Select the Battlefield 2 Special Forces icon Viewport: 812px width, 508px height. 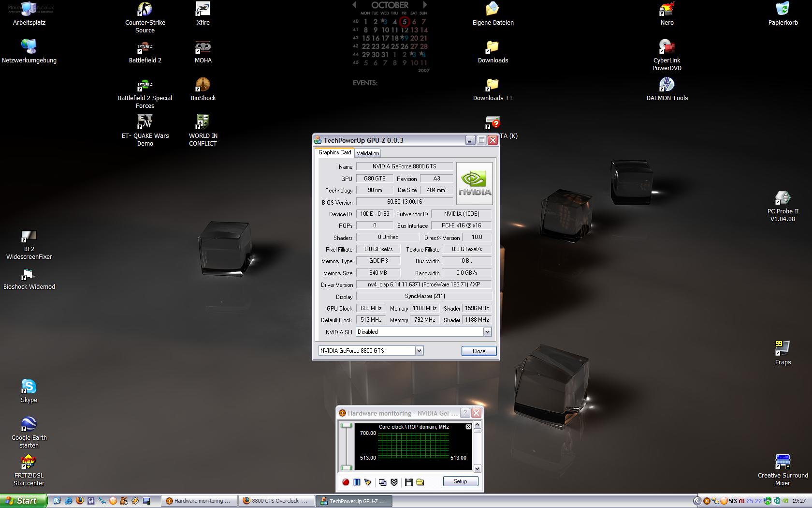145,93
